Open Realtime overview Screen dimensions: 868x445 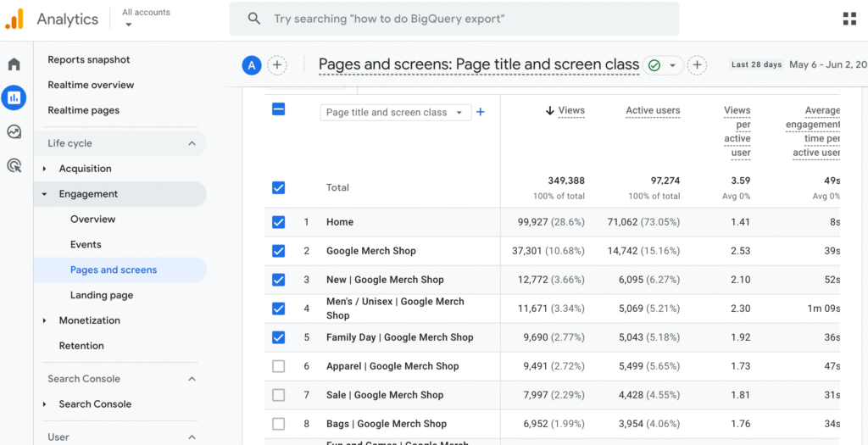91,85
